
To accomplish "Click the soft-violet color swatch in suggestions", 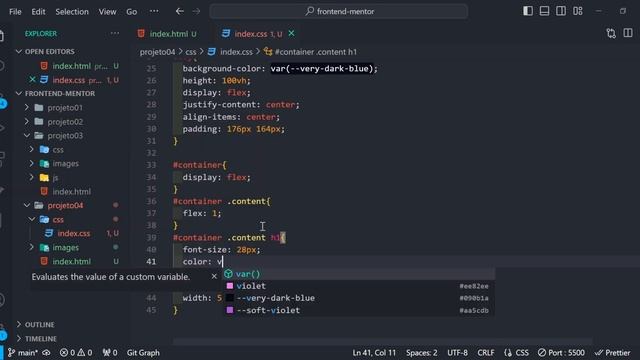I will 230,310.
